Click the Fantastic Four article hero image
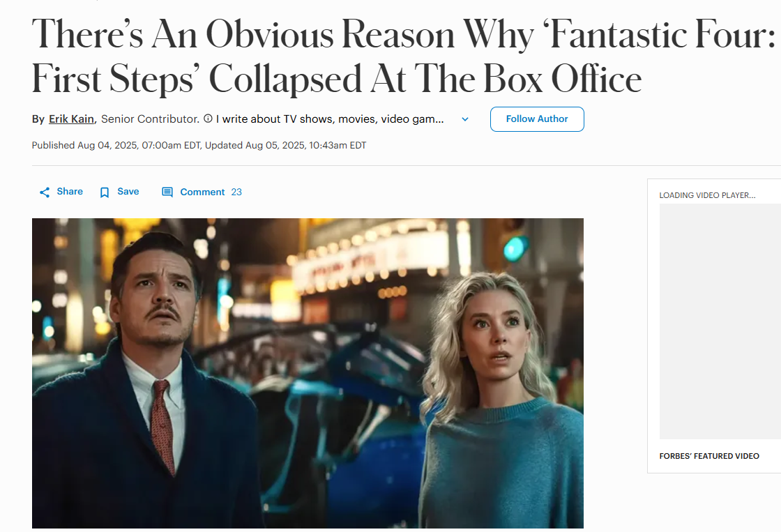 (x=308, y=373)
